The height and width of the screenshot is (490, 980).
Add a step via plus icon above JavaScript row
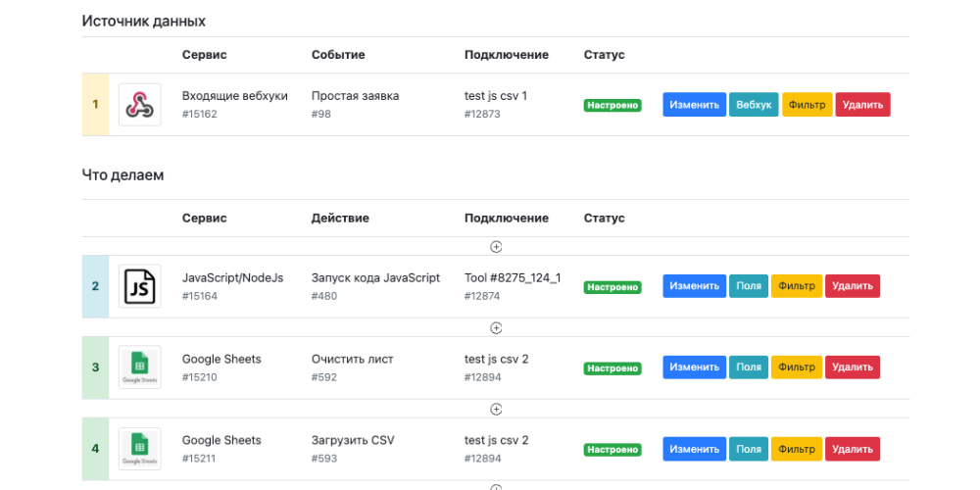pos(496,246)
